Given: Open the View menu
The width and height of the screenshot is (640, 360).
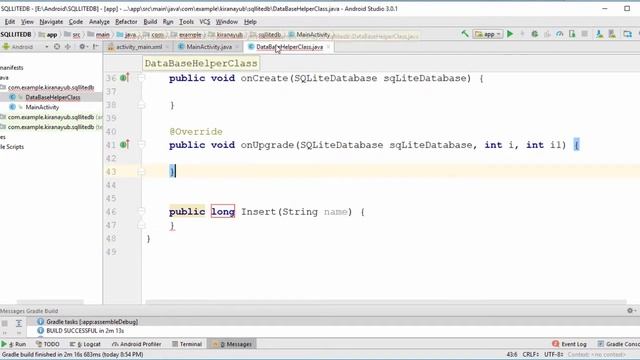Looking at the screenshot, I should (x=27, y=22).
